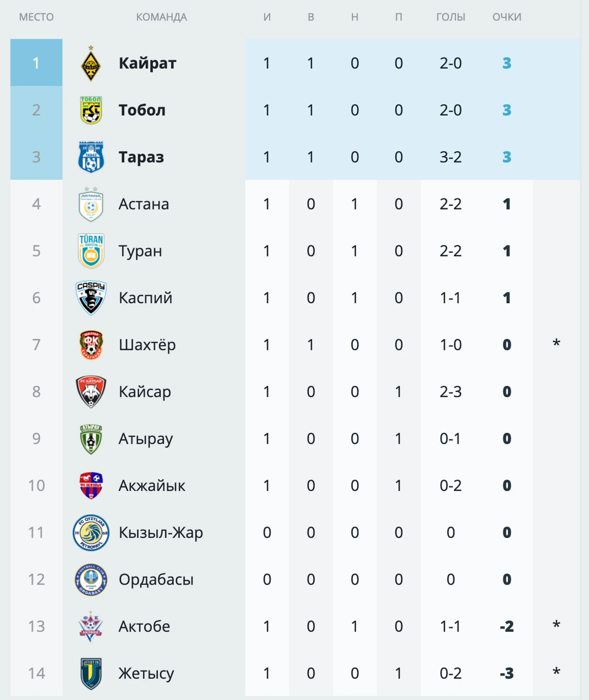
Task: Click the Atyrau club badge
Action: point(91,439)
